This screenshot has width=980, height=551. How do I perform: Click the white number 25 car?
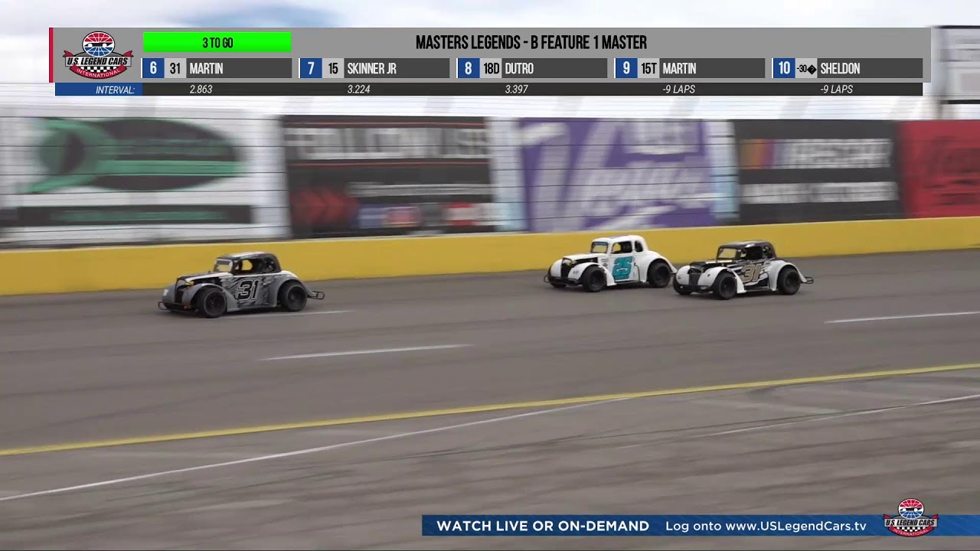tap(611, 263)
